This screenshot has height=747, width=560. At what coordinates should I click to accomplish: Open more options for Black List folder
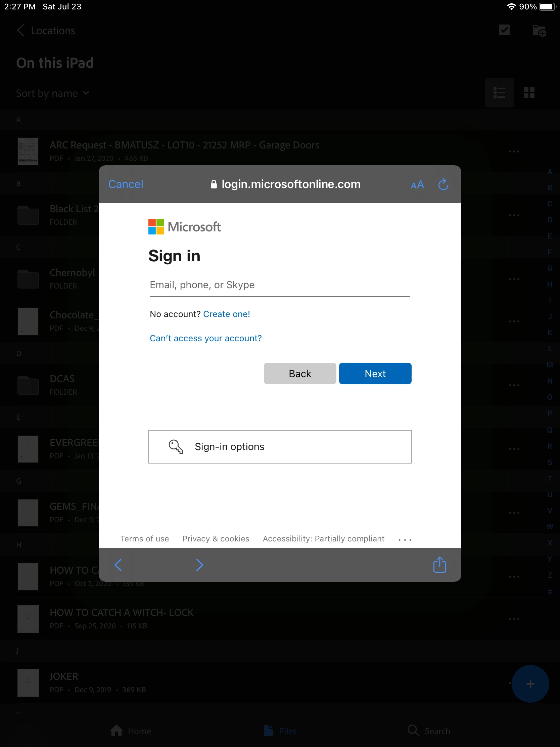(x=514, y=215)
